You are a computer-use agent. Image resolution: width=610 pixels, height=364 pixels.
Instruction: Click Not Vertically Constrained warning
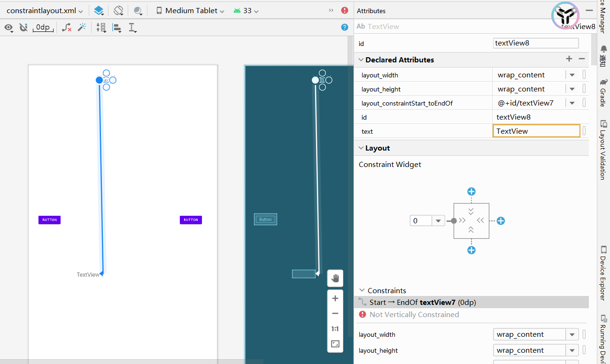point(409,315)
